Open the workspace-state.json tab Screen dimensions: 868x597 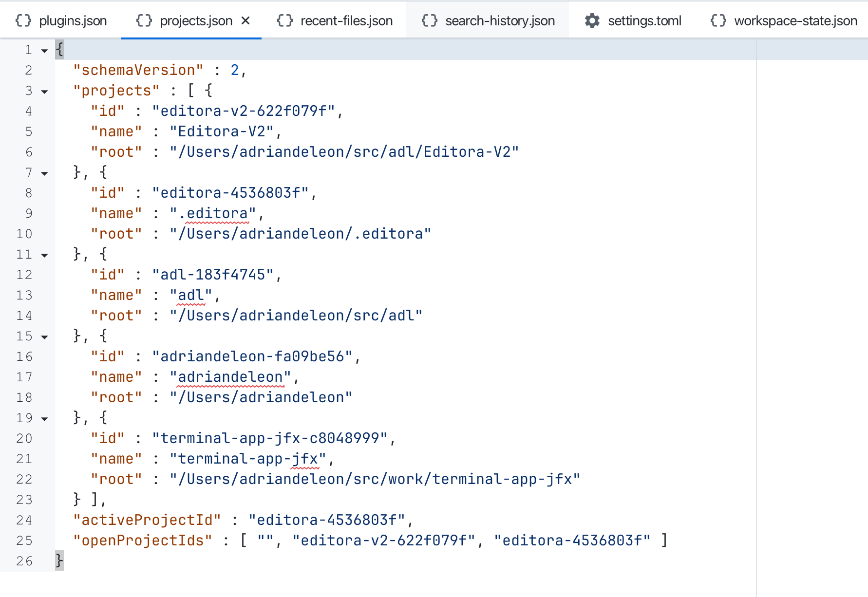point(783,20)
